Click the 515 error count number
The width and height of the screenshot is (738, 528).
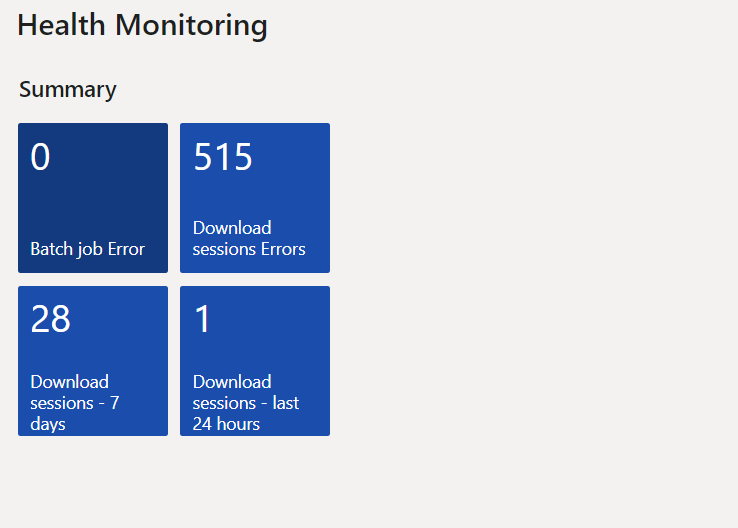click(x=223, y=157)
